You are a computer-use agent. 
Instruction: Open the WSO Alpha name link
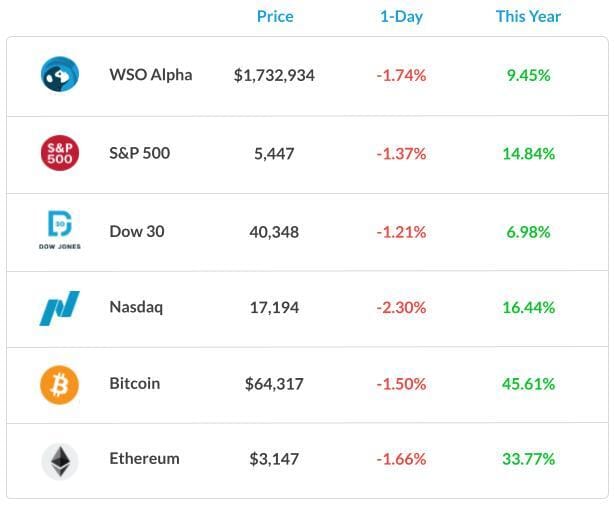click(x=151, y=74)
